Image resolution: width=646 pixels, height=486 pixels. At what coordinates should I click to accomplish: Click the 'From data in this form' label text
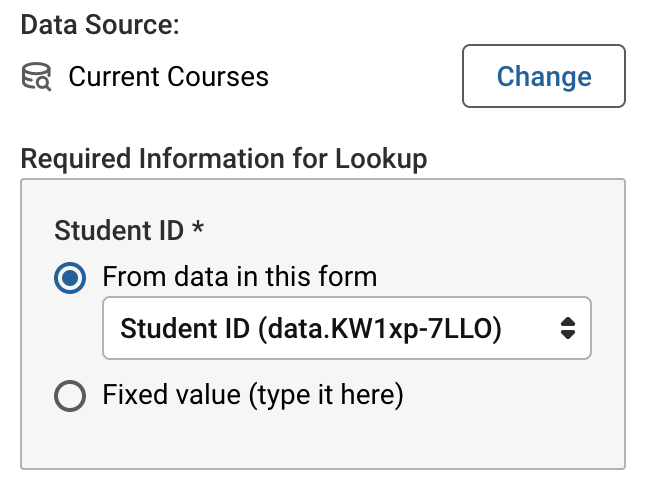pos(239,276)
